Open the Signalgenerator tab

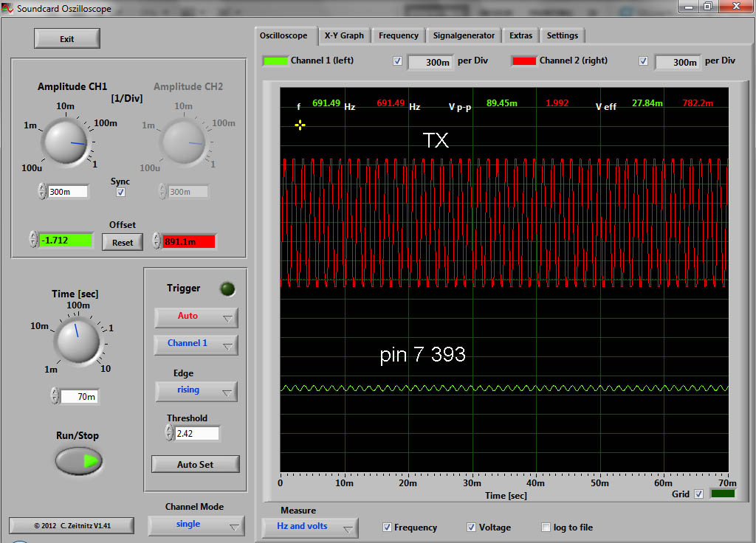point(465,35)
